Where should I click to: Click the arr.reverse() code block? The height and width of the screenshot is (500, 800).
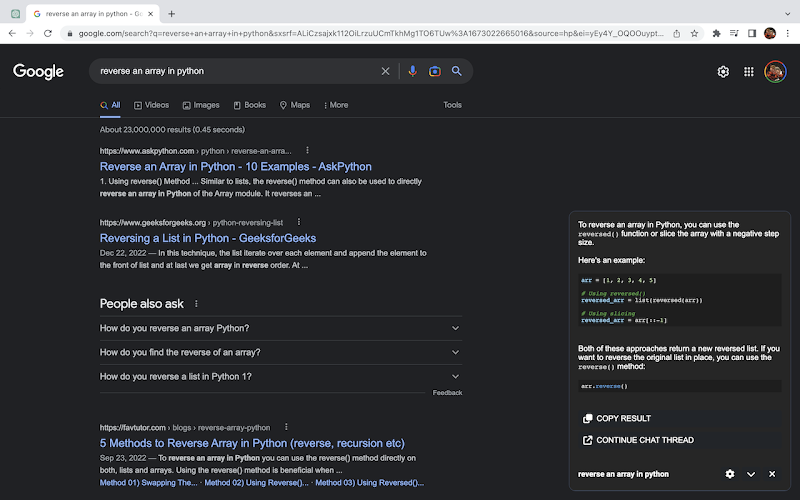(x=680, y=386)
